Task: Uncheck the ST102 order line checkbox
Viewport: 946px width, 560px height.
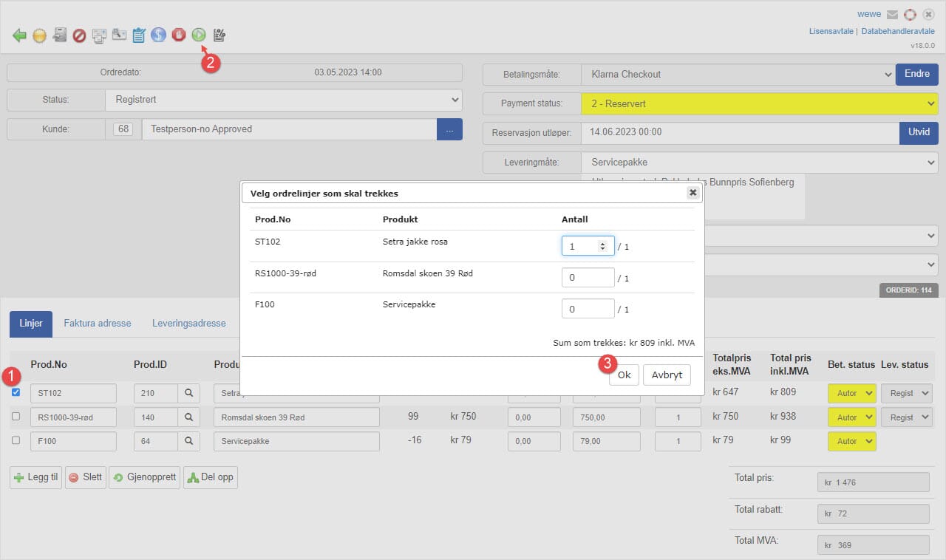Action: tap(16, 392)
